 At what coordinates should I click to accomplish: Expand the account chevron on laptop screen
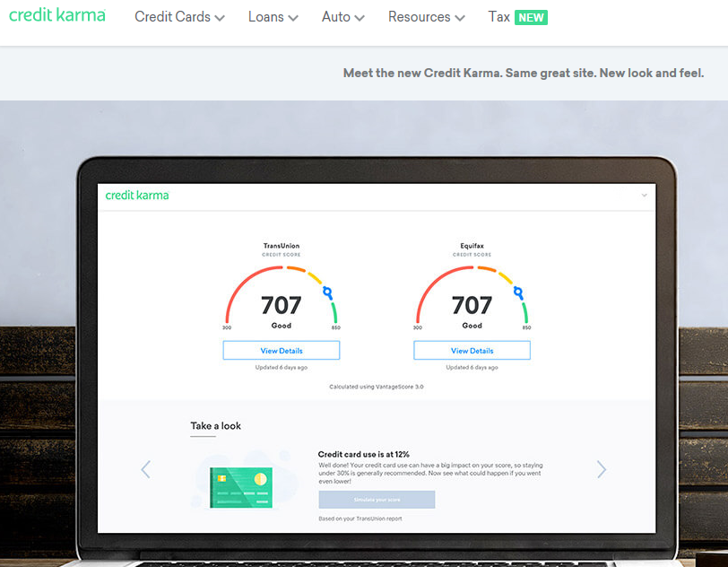coord(644,196)
